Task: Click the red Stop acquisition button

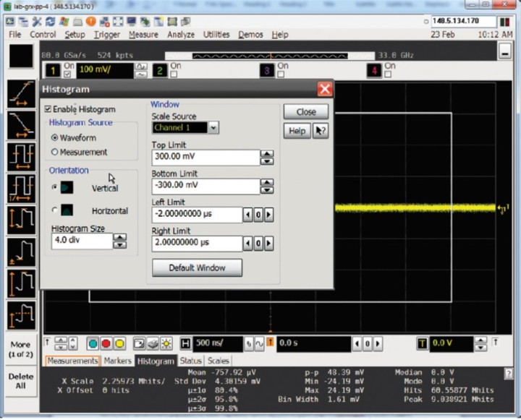Action: point(106,343)
